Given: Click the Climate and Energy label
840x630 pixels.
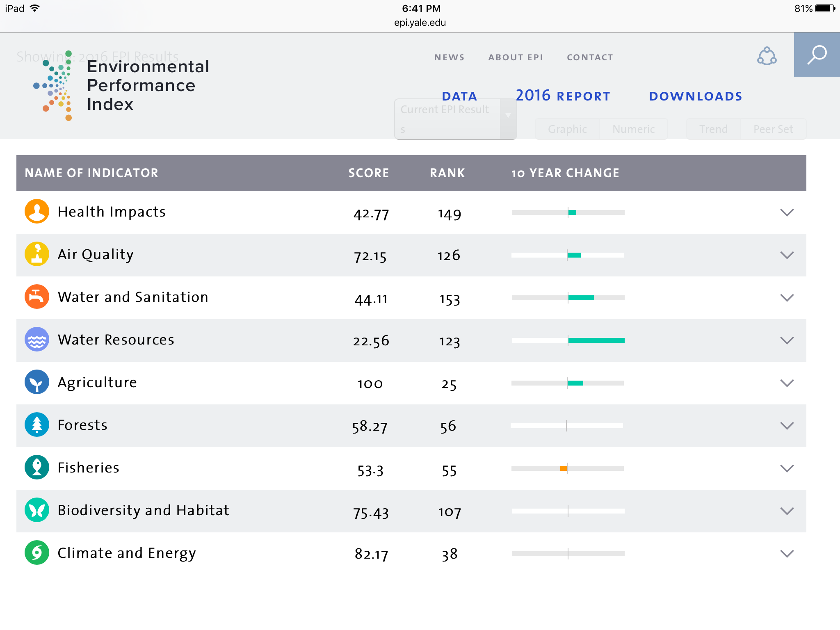Looking at the screenshot, I should 127,553.
